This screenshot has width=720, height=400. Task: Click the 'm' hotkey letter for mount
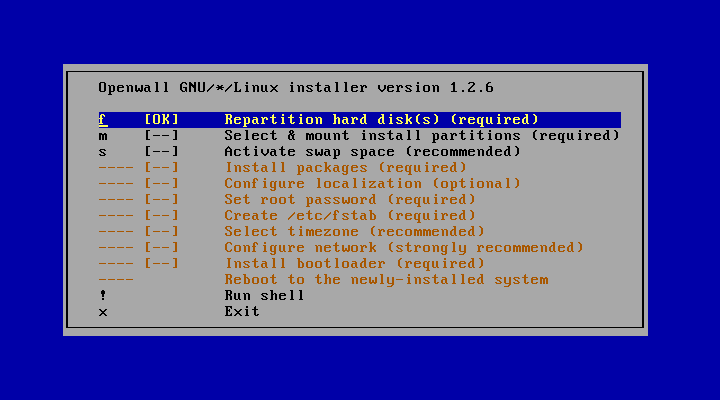tap(102, 136)
